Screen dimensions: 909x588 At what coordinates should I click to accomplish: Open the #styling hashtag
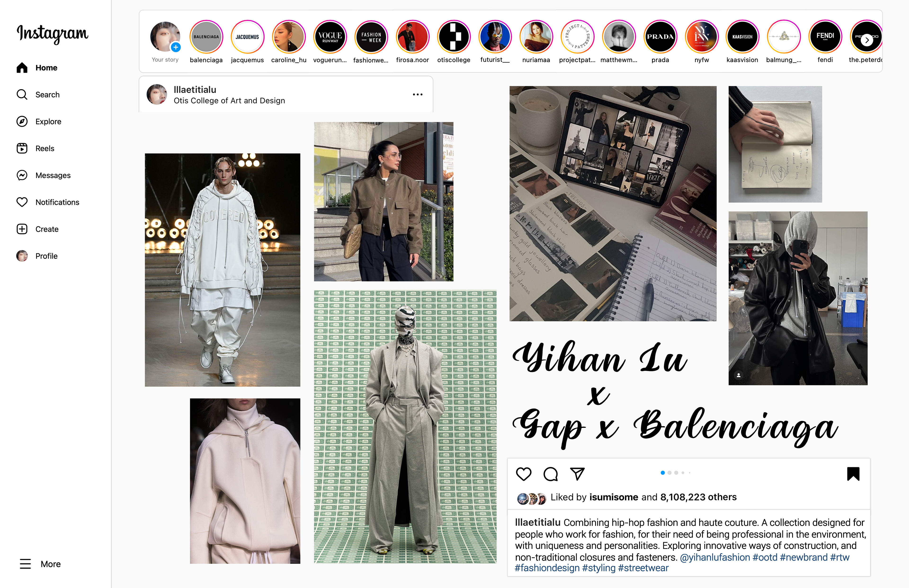pyautogui.click(x=598, y=568)
